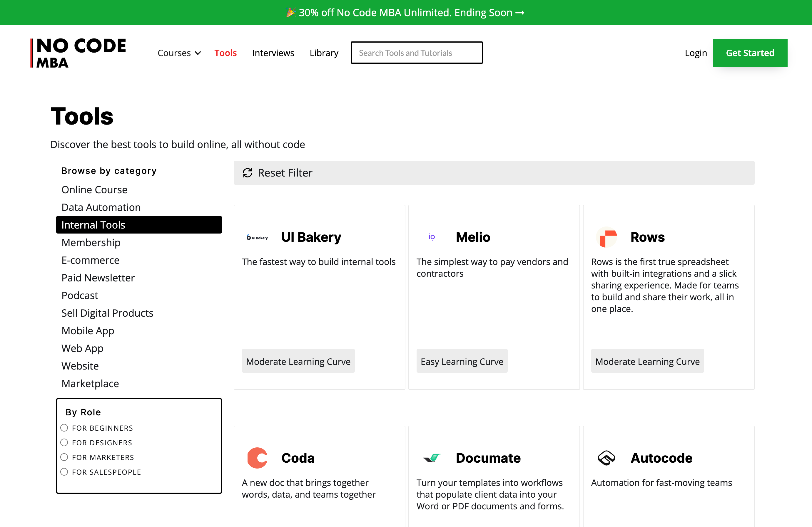Select the For Salespeople radio button
The width and height of the screenshot is (812, 527).
[64, 472]
